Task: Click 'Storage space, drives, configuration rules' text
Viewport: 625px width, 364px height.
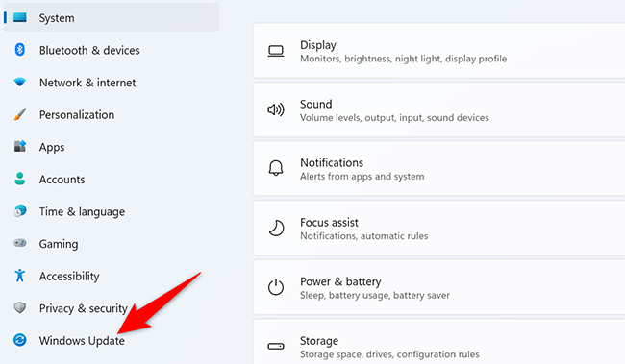Action: (x=389, y=354)
